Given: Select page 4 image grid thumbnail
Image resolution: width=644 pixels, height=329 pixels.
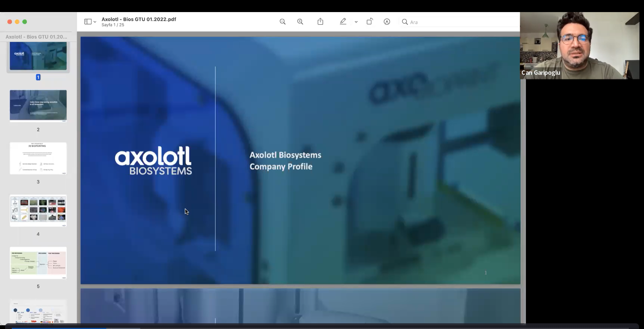Looking at the screenshot, I should 38,211.
